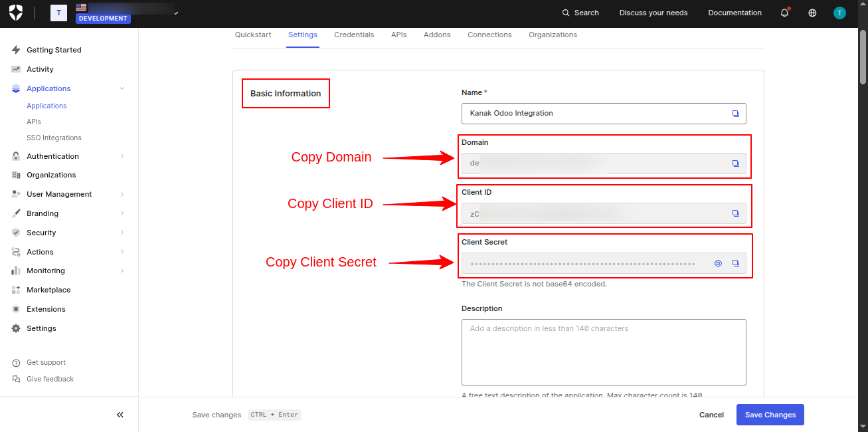
Task: Collapse the Applications sidebar section
Action: 122,88
